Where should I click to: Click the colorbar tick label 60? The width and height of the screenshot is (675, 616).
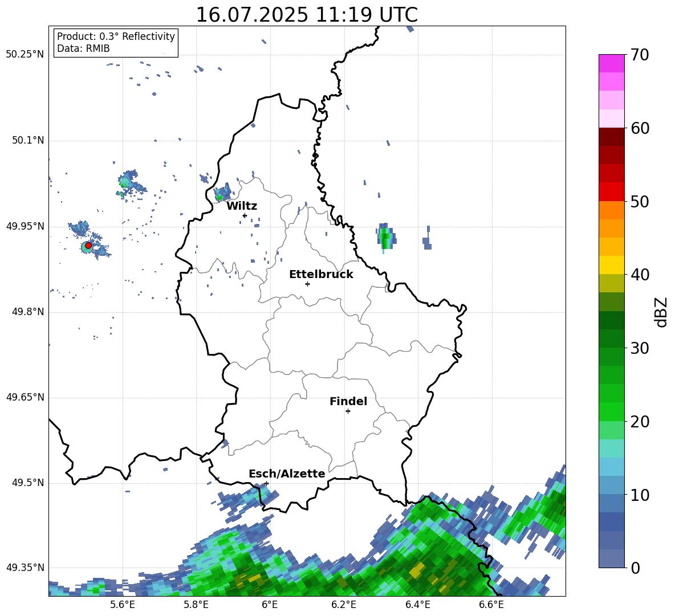(x=640, y=128)
